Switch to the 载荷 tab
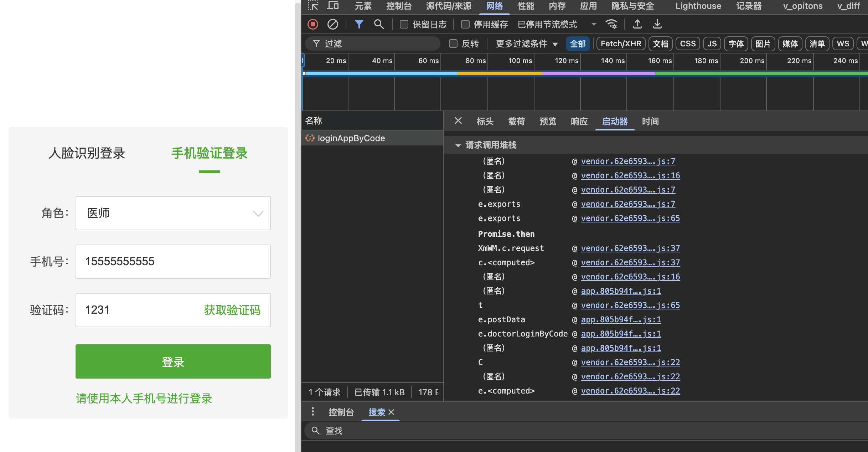This screenshot has width=868, height=452. tap(516, 122)
